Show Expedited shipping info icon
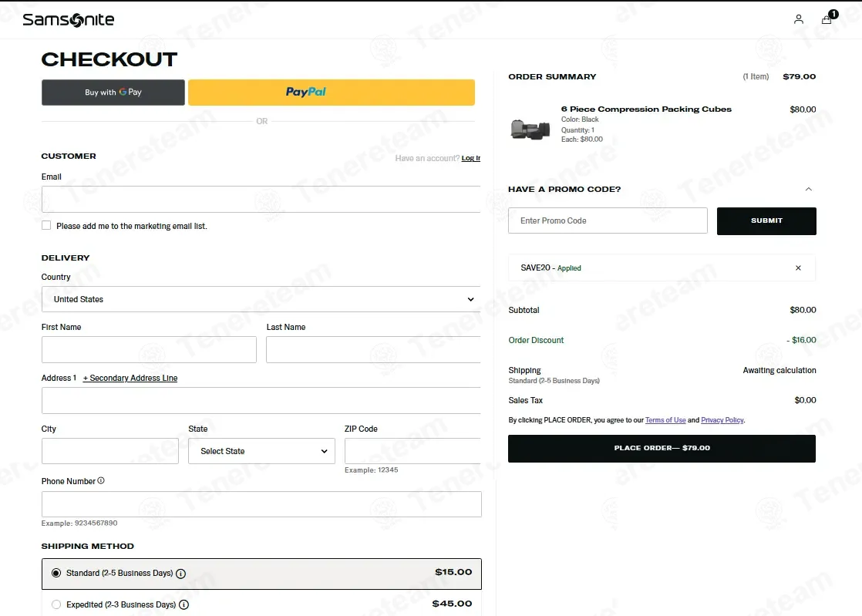This screenshot has width=862, height=616. (184, 604)
